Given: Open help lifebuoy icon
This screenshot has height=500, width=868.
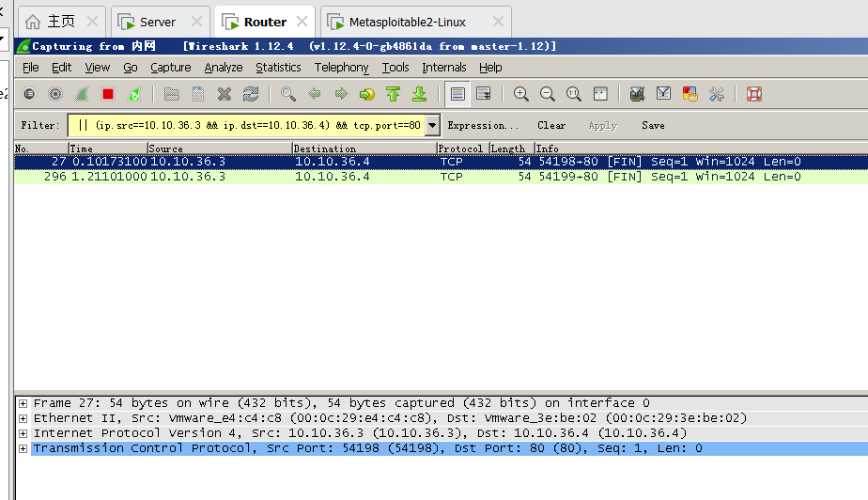Looking at the screenshot, I should (754, 94).
